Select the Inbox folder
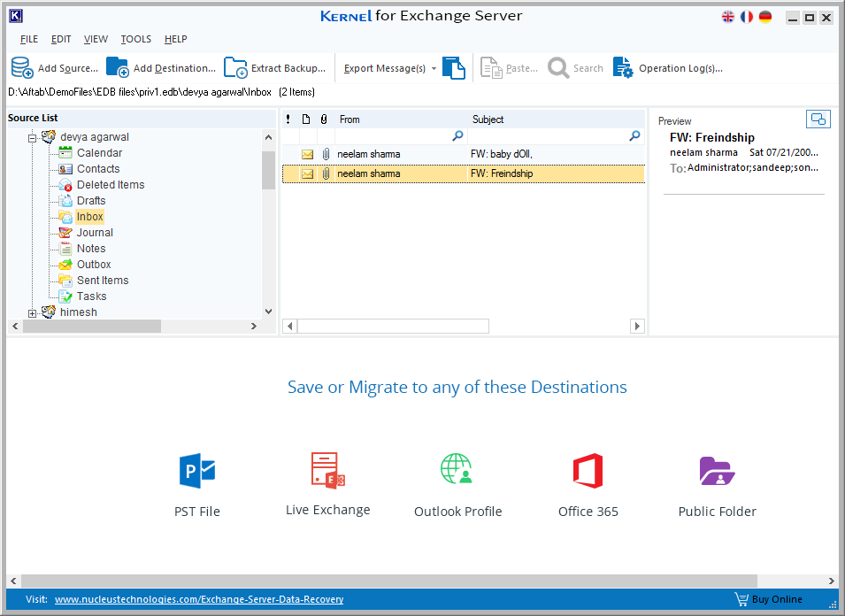 tap(89, 217)
